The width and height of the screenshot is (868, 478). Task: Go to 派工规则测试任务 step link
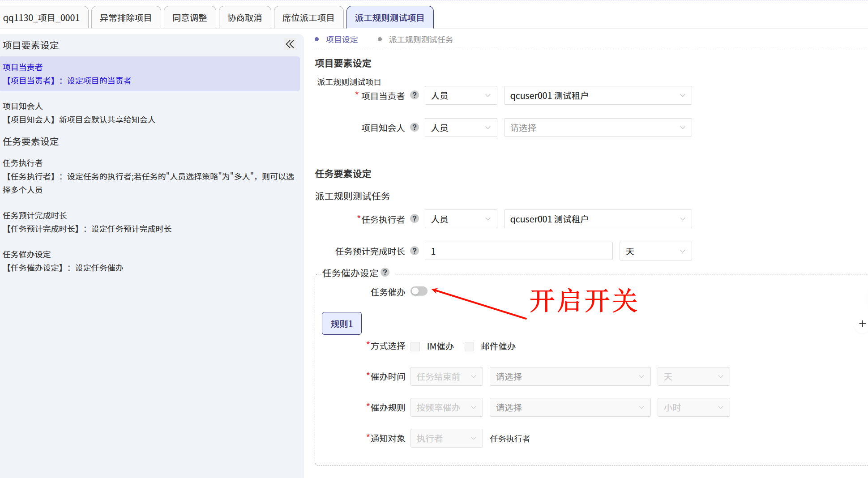click(x=420, y=39)
